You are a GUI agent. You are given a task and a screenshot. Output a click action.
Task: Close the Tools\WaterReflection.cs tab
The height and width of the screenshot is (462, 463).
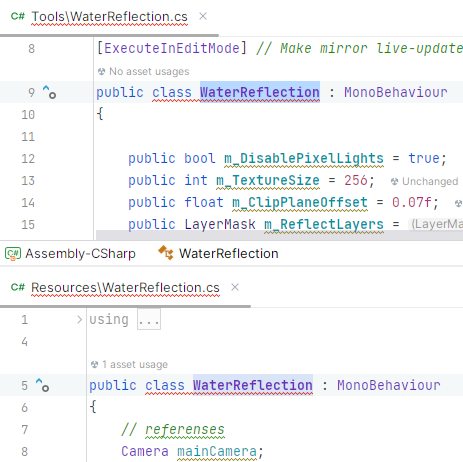(203, 16)
